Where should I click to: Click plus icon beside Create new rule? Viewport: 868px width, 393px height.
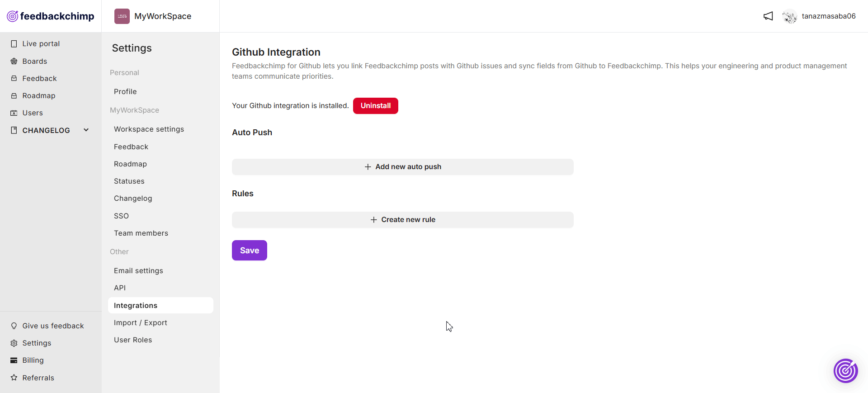[374, 220]
